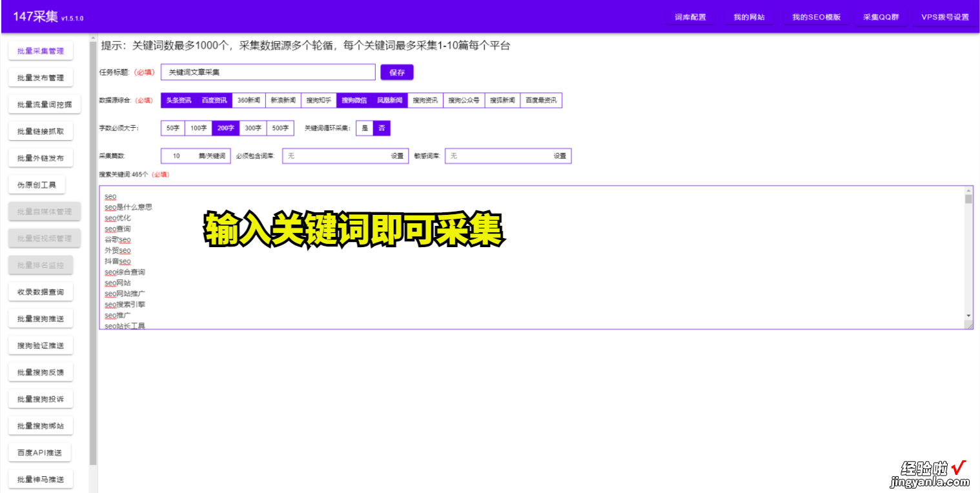
Task: Open the 采集QQ群 top bar link
Action: tap(881, 17)
